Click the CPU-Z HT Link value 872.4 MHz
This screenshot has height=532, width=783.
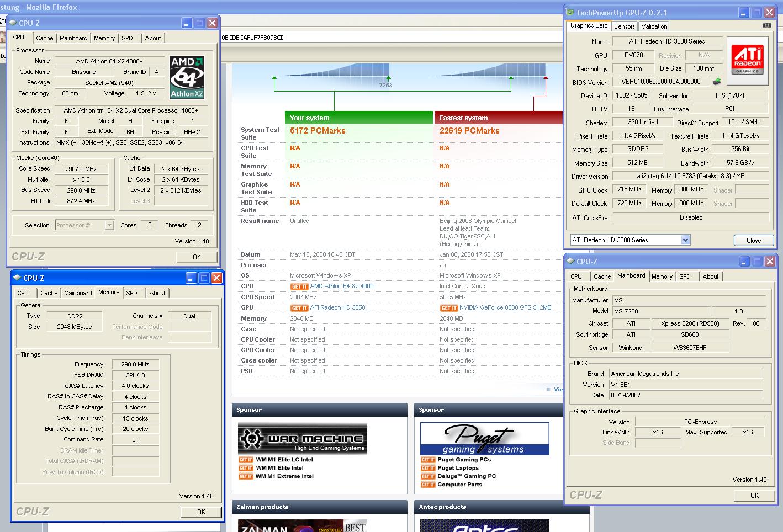81,201
